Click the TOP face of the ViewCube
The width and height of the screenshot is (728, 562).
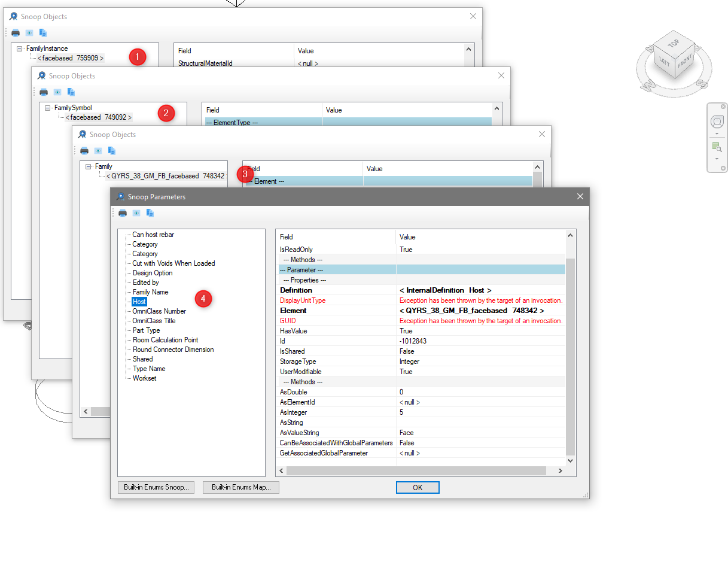coord(674,44)
